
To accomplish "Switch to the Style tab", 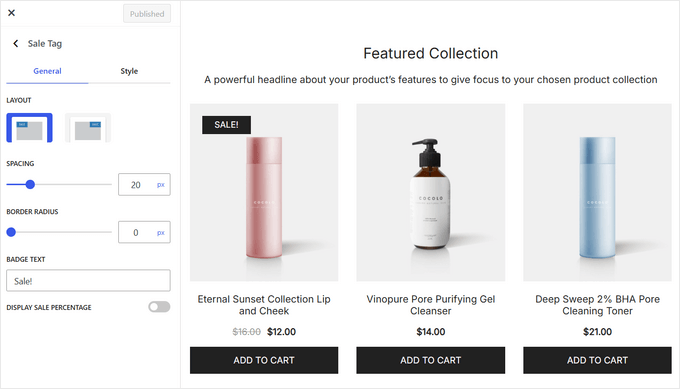I will [x=129, y=71].
